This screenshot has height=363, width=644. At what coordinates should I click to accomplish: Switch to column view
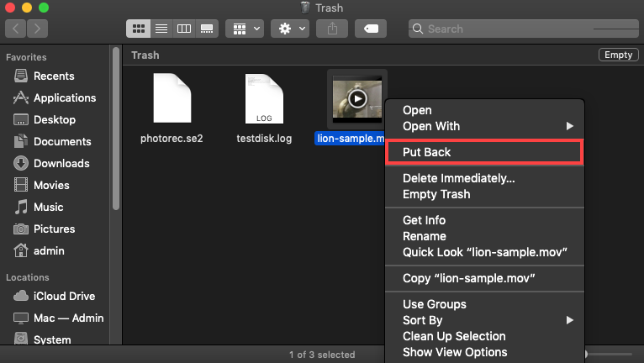pos(184,29)
